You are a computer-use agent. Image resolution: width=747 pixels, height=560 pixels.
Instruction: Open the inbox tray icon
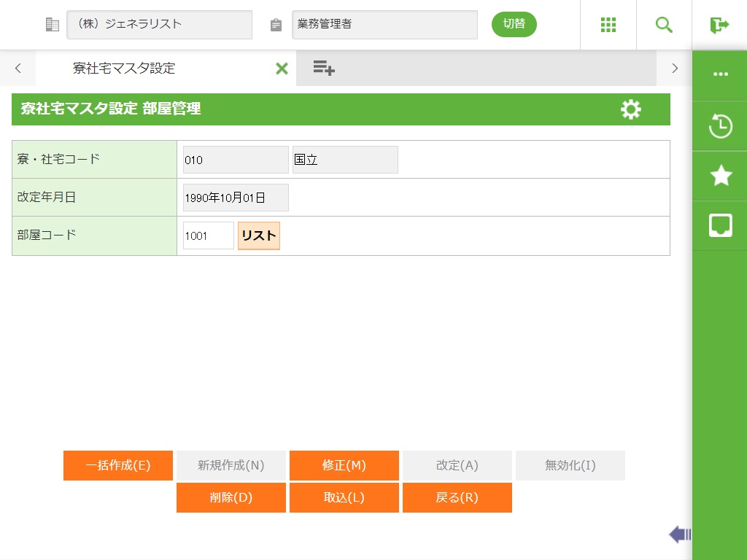(720, 225)
